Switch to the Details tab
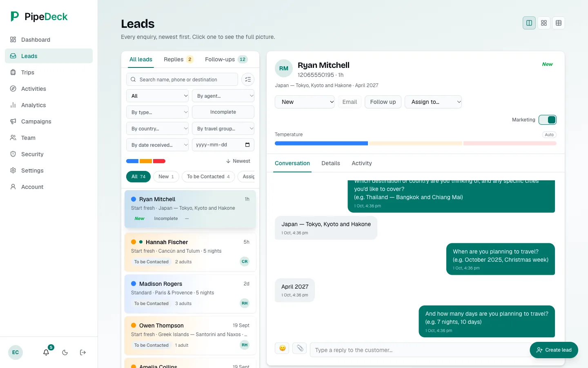588x368 pixels. [331, 163]
